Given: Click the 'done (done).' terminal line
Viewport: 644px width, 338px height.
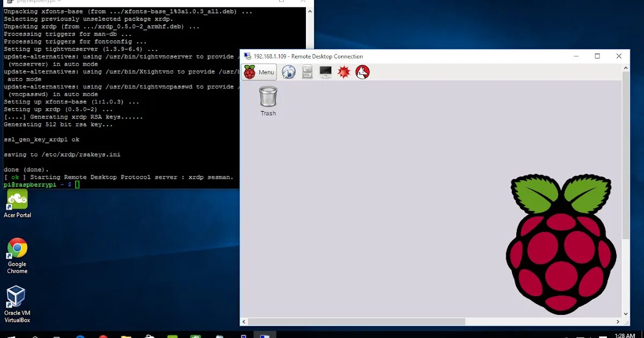Looking at the screenshot, I should pyautogui.click(x=26, y=170).
